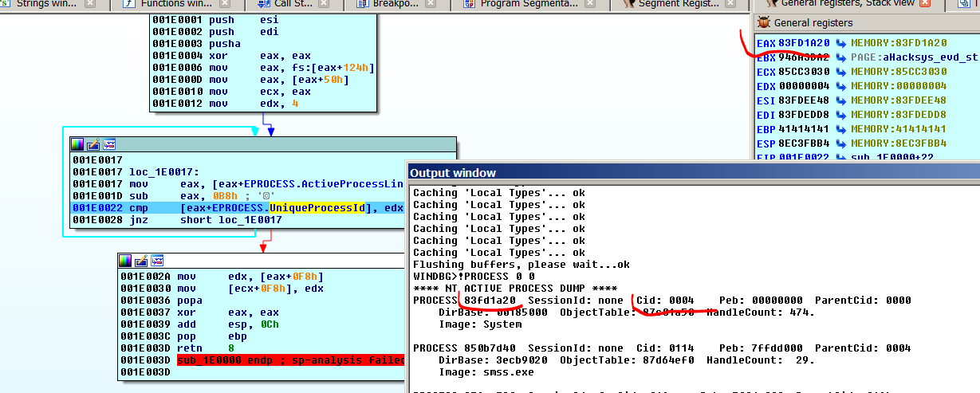Click edit-comment pencil icon on loc_1E0017 node
980x393 pixels.
[x=93, y=144]
